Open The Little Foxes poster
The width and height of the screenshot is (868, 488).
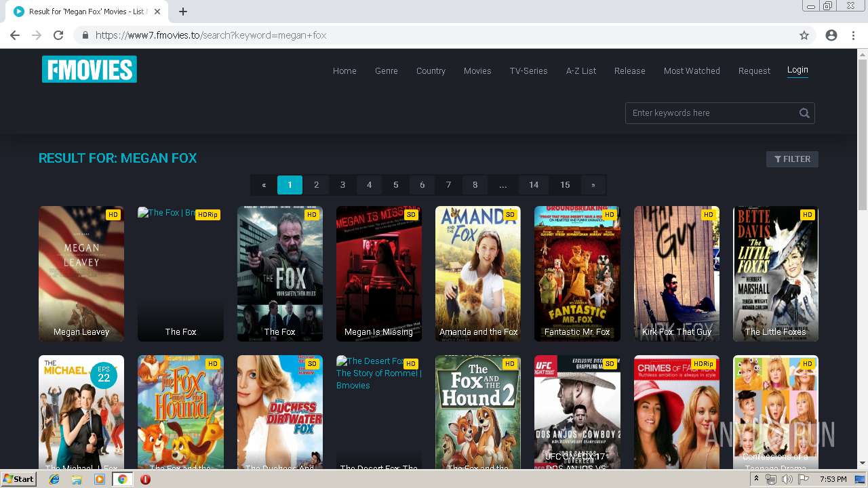pyautogui.click(x=776, y=274)
